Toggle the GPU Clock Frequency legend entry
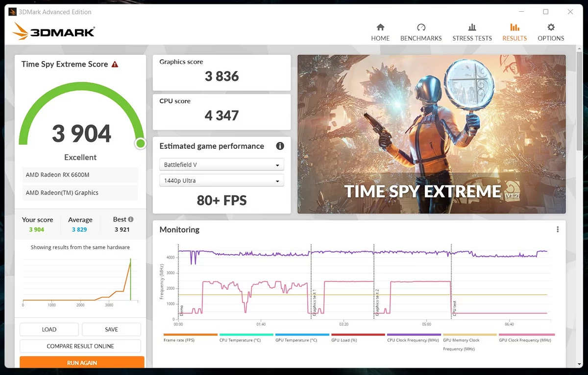The height and width of the screenshot is (375, 588). click(x=526, y=337)
